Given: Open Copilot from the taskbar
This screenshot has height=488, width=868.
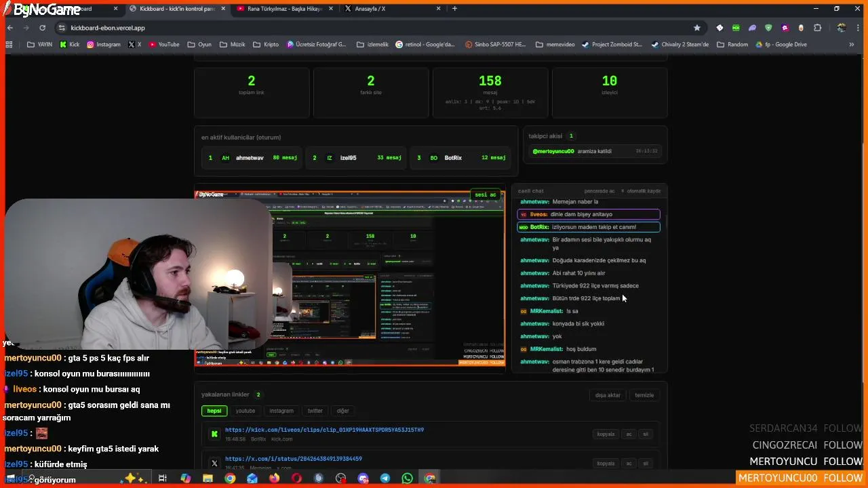Looking at the screenshot, I should pyautogui.click(x=185, y=479).
